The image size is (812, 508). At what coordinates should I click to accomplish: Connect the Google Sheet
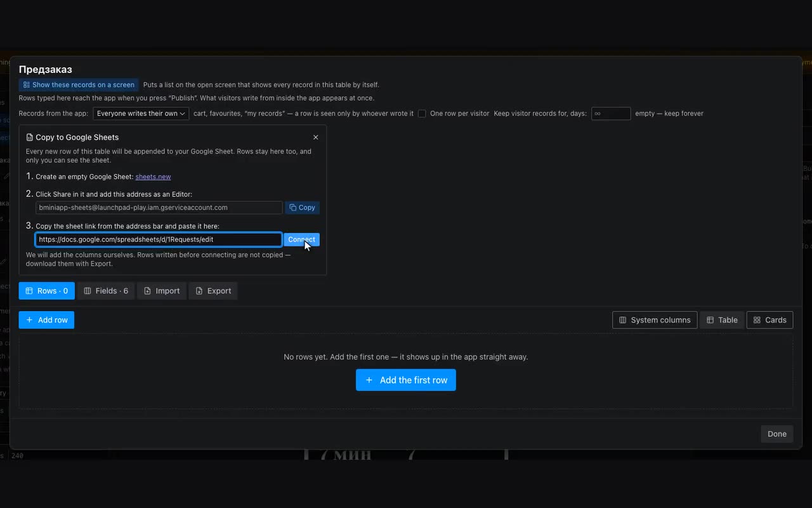point(301,239)
